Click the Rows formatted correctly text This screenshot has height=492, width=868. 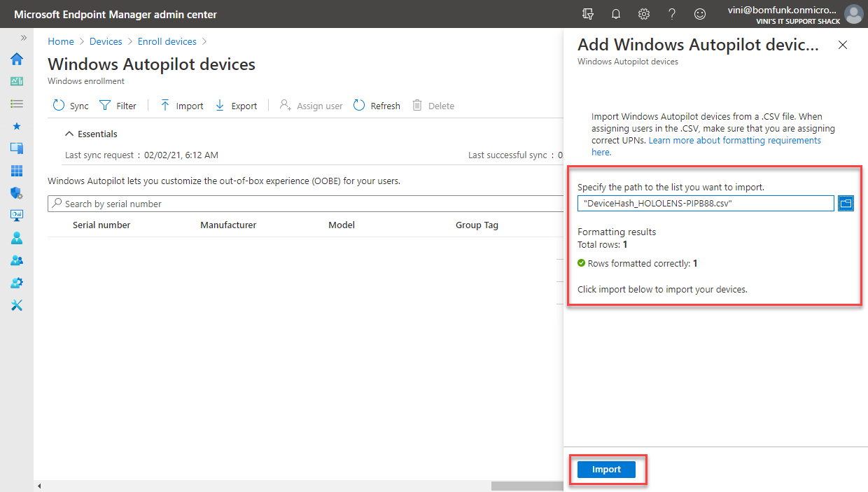coord(642,264)
